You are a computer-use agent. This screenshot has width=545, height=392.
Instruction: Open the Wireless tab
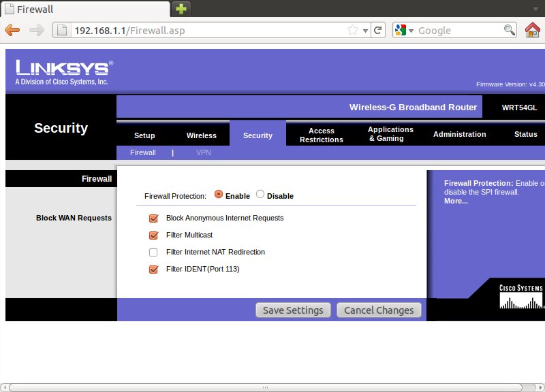point(202,135)
